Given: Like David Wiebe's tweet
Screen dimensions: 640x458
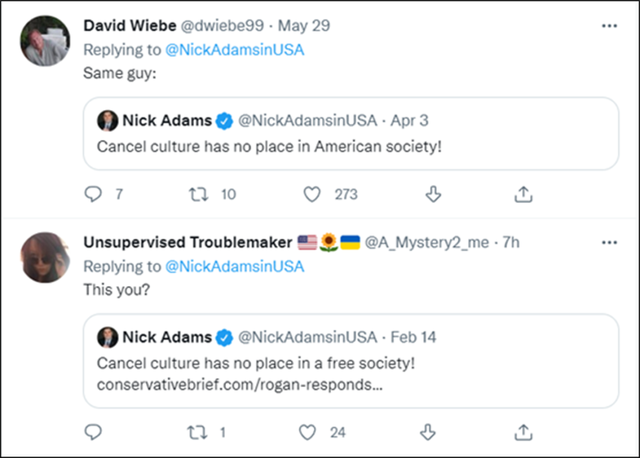Looking at the screenshot, I should 312,195.
